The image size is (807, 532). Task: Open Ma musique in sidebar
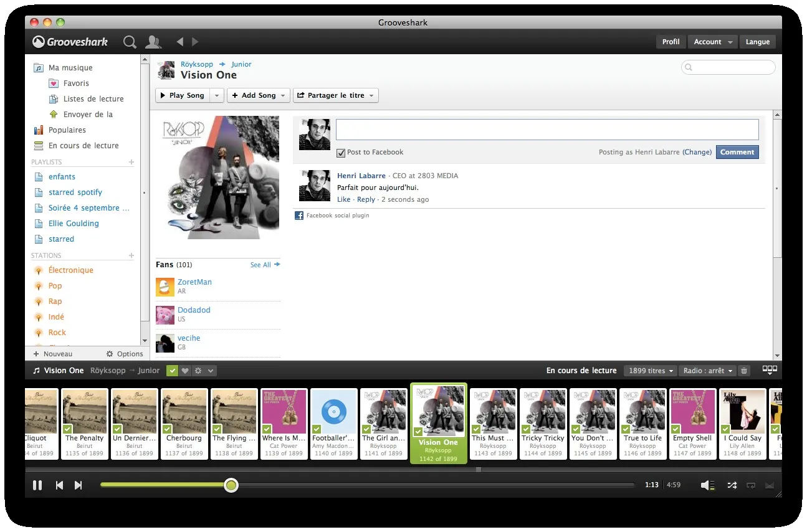(x=70, y=68)
